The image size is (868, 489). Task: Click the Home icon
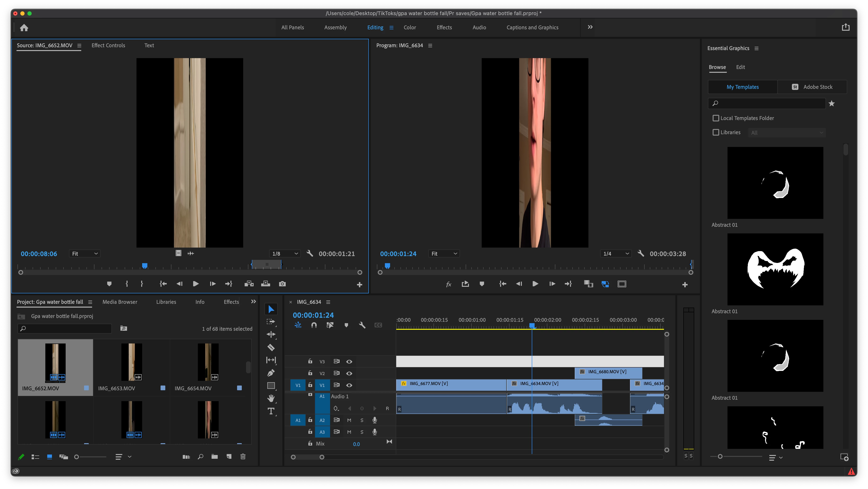tap(24, 28)
